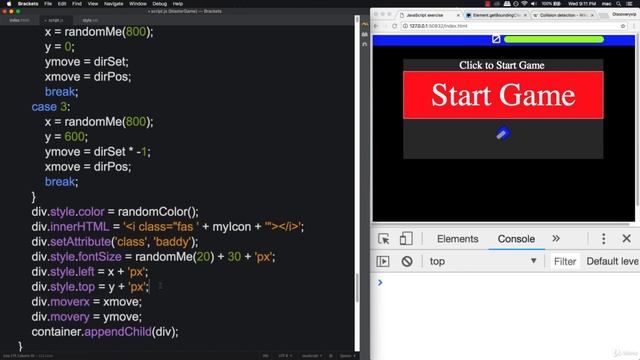Close the JavaScript exercise browser tab
Screen dimensions: 640x360
[x=458, y=15]
